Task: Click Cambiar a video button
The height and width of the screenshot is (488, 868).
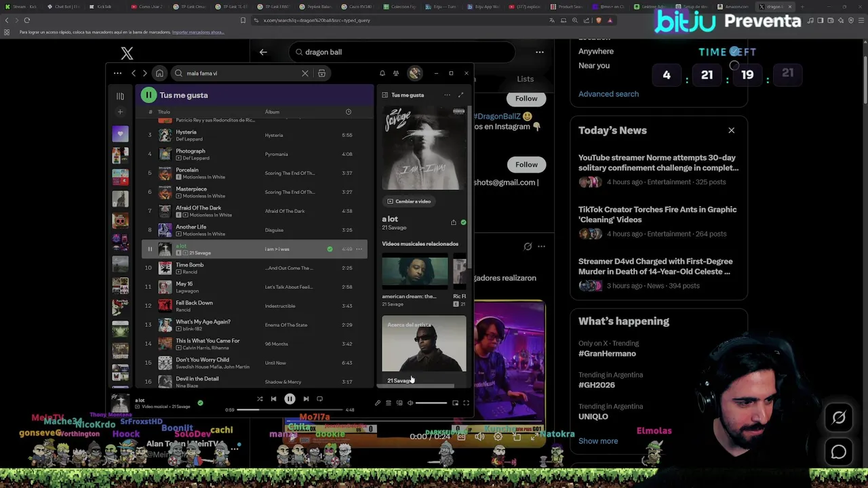Action: coord(409,201)
